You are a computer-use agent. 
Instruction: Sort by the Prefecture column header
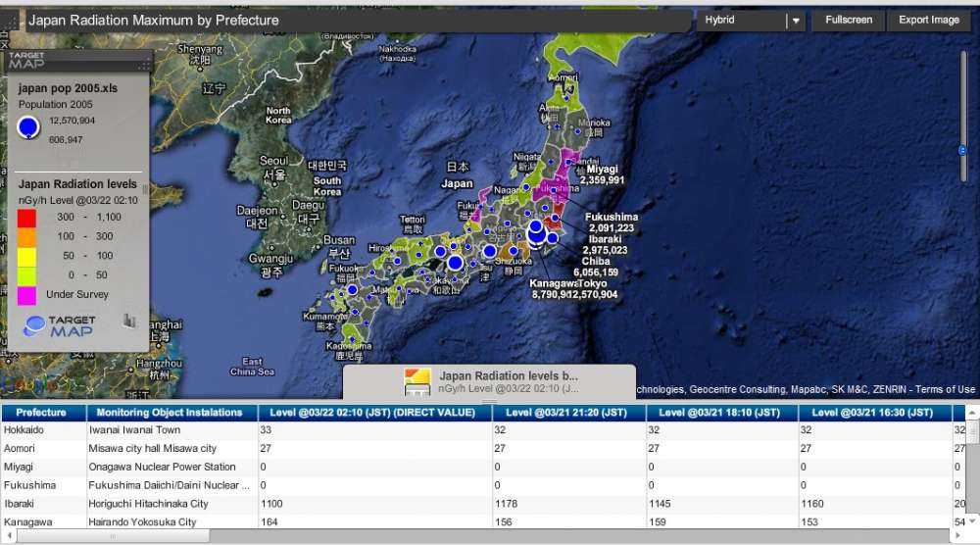[41, 413]
